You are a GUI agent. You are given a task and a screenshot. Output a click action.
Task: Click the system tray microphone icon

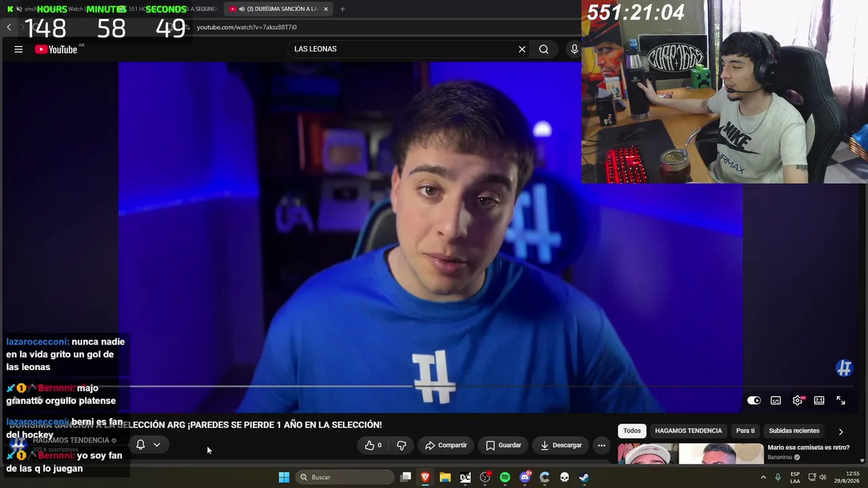point(778,477)
